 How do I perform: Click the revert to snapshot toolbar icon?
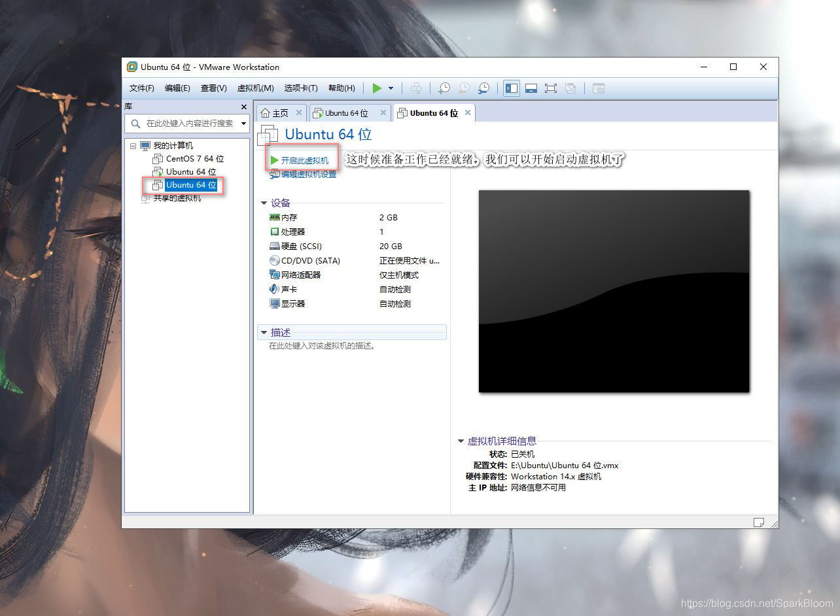[x=464, y=88]
